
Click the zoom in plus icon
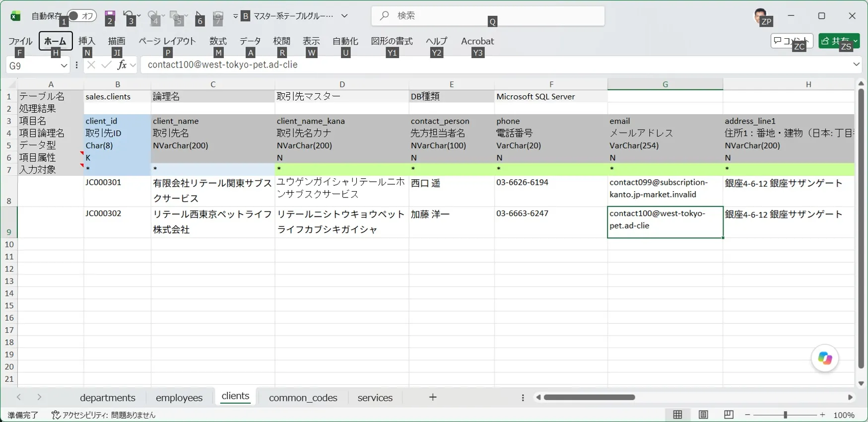point(822,415)
